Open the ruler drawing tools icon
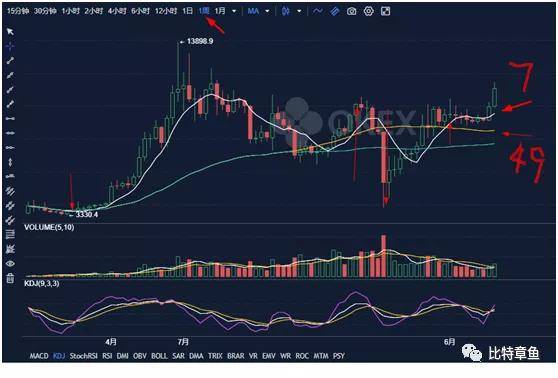Viewport: 558px width, 378px height. 335,11
